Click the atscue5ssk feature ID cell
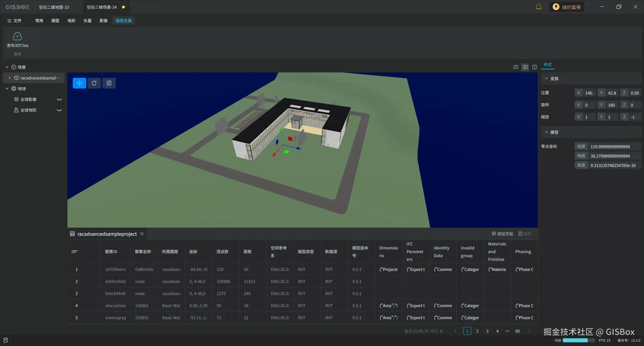The height and width of the screenshot is (346, 644). pyautogui.click(x=115, y=305)
